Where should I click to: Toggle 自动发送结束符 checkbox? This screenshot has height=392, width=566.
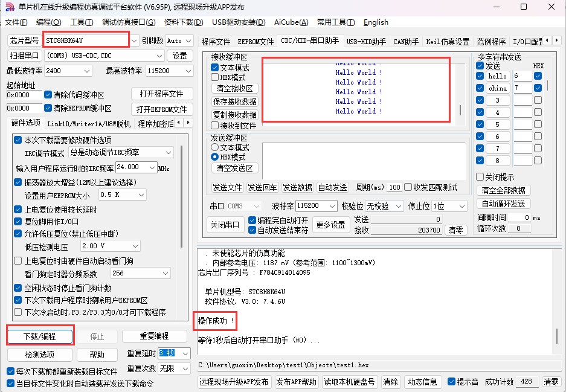tap(252, 230)
